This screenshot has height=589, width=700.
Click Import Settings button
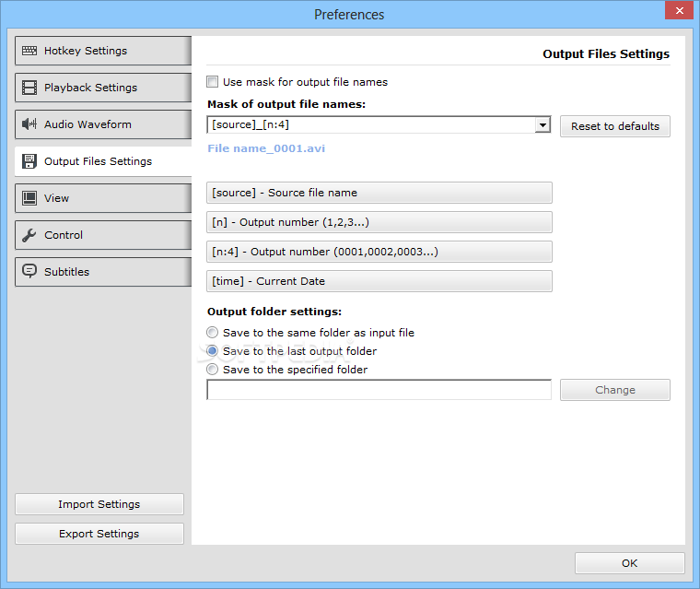pyautogui.click(x=99, y=504)
